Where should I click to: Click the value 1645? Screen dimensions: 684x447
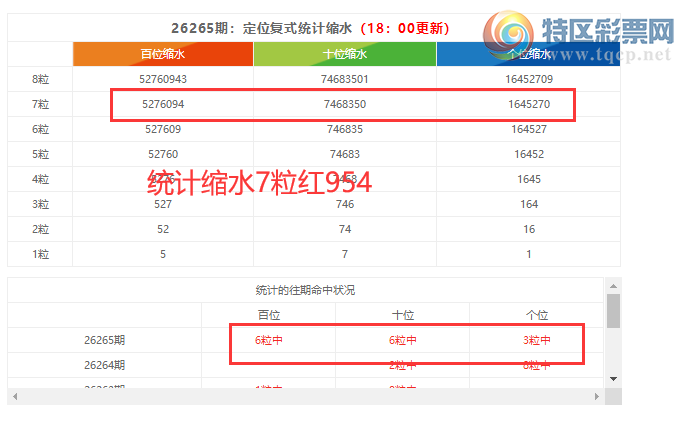(x=529, y=179)
